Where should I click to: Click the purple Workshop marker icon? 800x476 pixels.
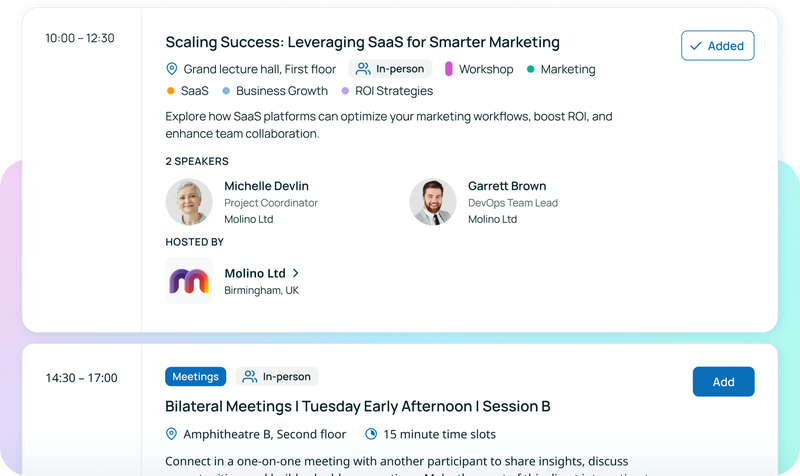coord(449,69)
